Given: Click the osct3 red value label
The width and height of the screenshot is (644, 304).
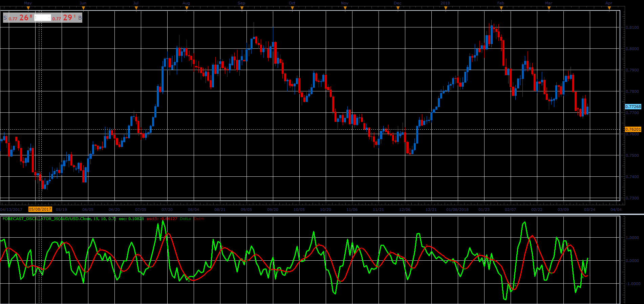Looking at the screenshot, I should coord(162,219).
